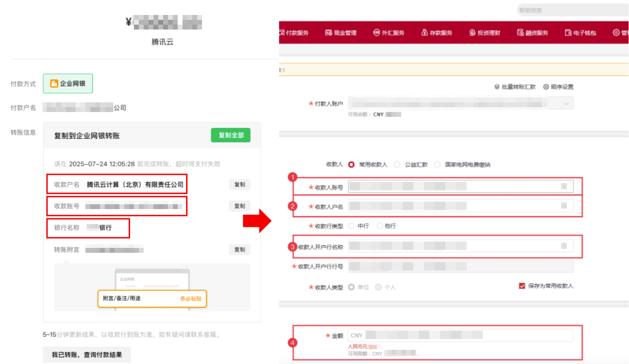
Task: Click the 附言/备注/用途 label
Action: coord(121,298)
